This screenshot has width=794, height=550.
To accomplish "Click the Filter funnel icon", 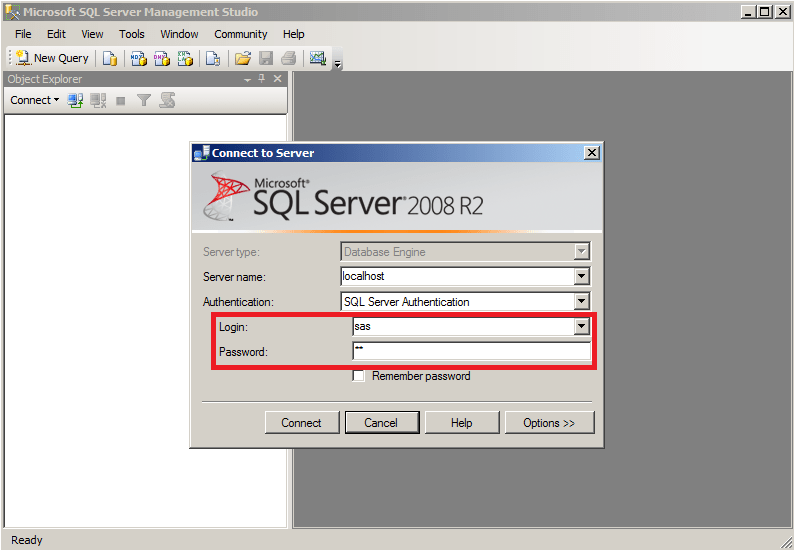I will [144, 100].
